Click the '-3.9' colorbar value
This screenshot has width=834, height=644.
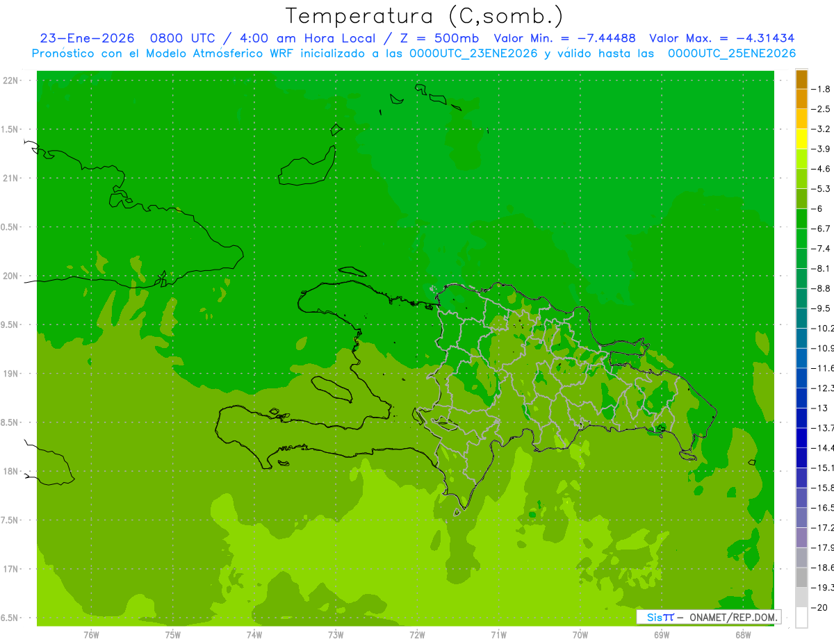(821, 149)
